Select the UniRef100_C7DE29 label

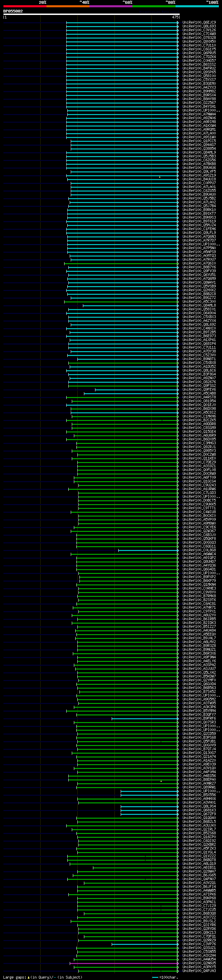pyautogui.click(x=199, y=462)
